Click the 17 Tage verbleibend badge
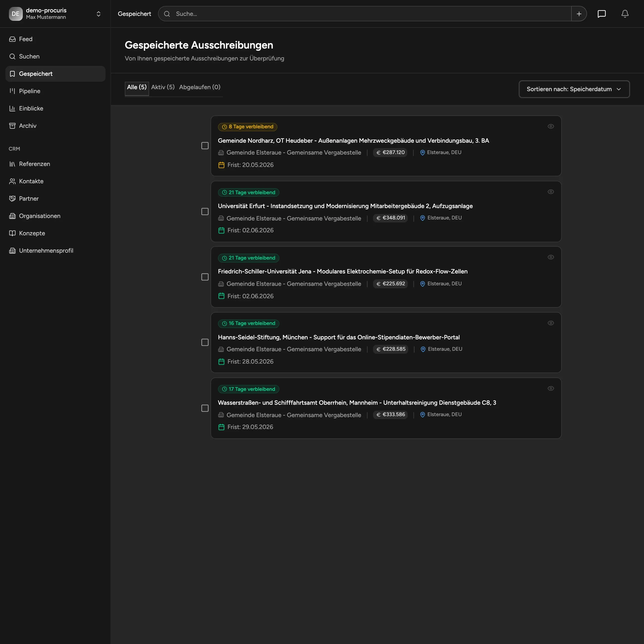644x644 pixels. (x=249, y=389)
